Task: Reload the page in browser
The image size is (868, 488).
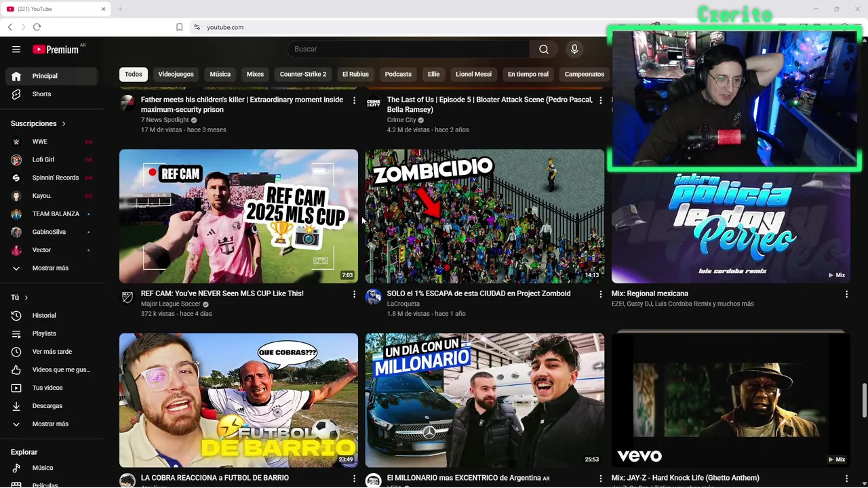Action: [x=37, y=27]
